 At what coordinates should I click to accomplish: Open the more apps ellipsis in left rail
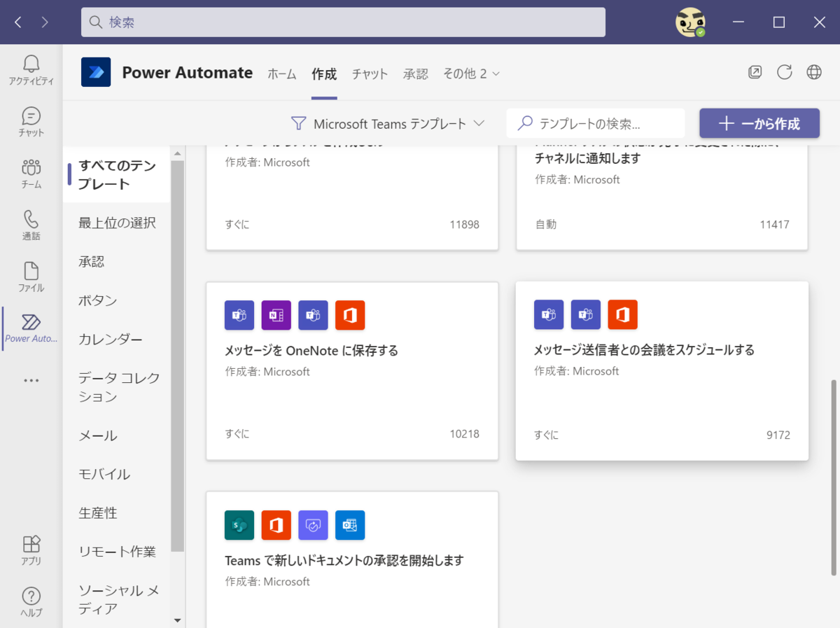[31, 380]
